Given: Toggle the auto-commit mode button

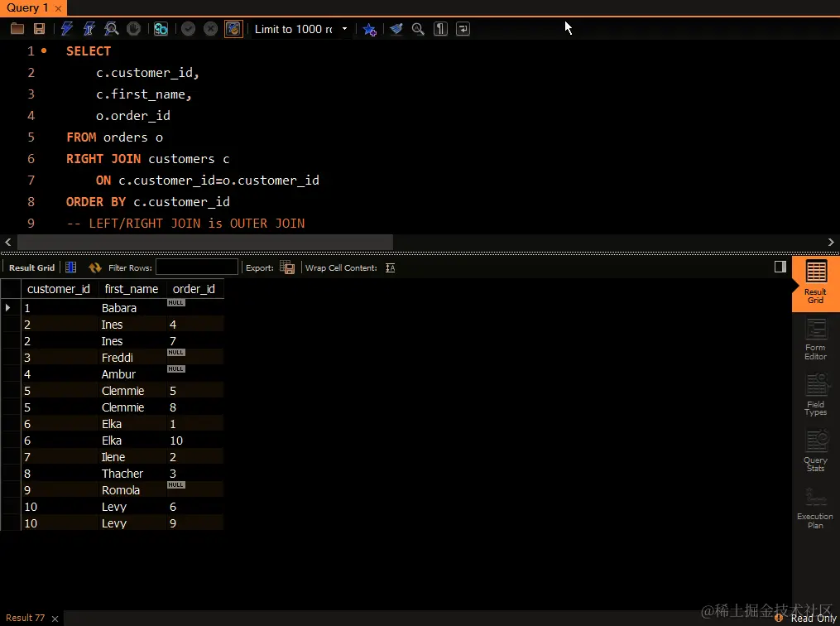Looking at the screenshot, I should tap(233, 29).
